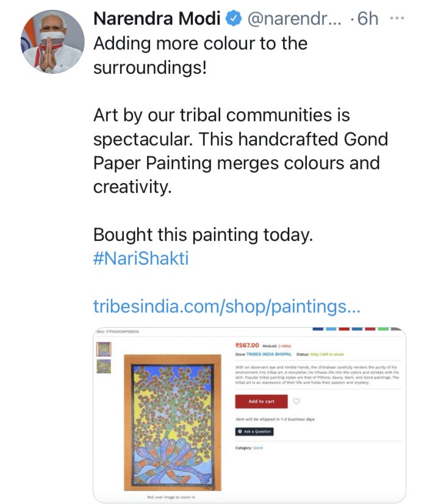
Task: Open the 6h tweet timestamp
Action: [367, 19]
